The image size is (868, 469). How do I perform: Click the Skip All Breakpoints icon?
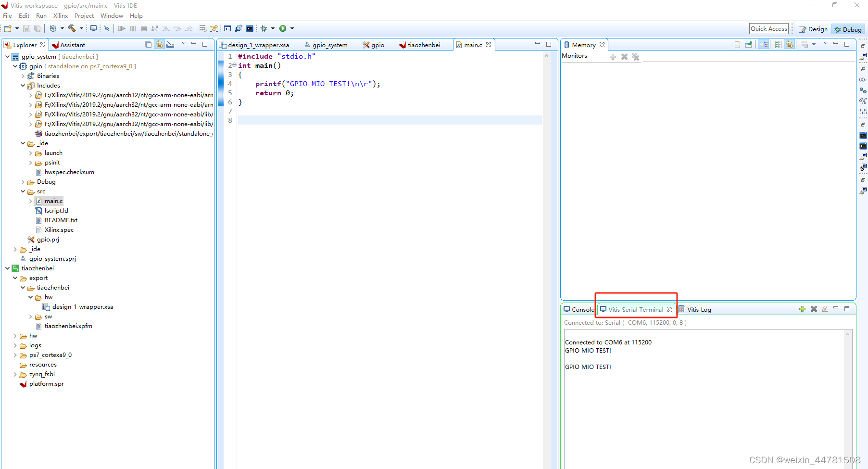click(107, 28)
